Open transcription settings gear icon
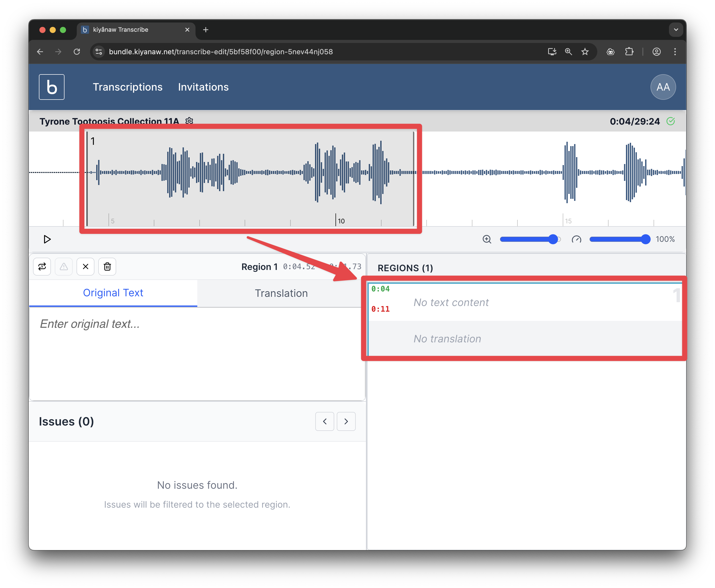Viewport: 715px width, 588px height. coord(189,121)
